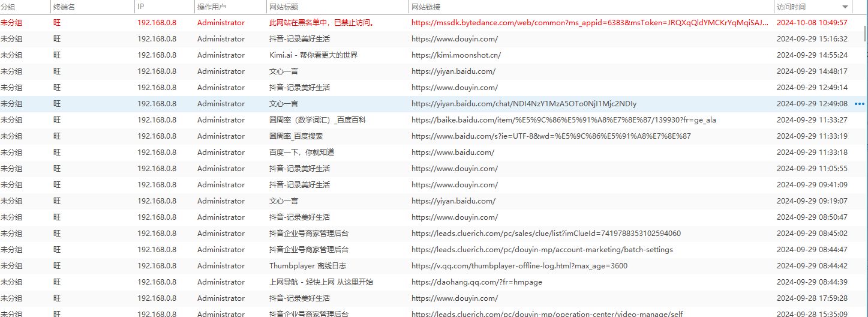The height and width of the screenshot is (317, 868).
Task: Select timestamp 2024-09-29 11:33:27
Action: click(812, 120)
